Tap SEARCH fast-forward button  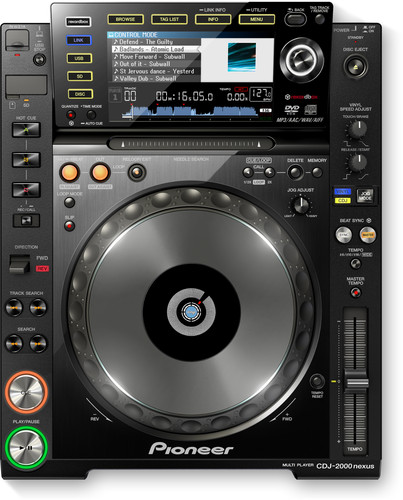(x=38, y=343)
